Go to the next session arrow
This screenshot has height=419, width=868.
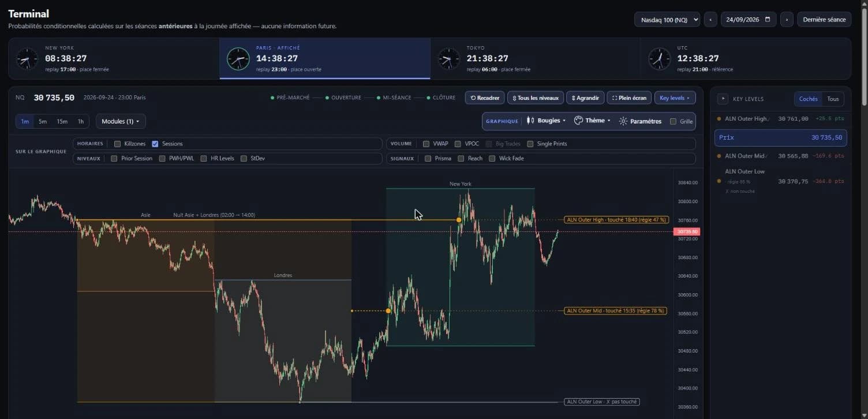[787, 19]
